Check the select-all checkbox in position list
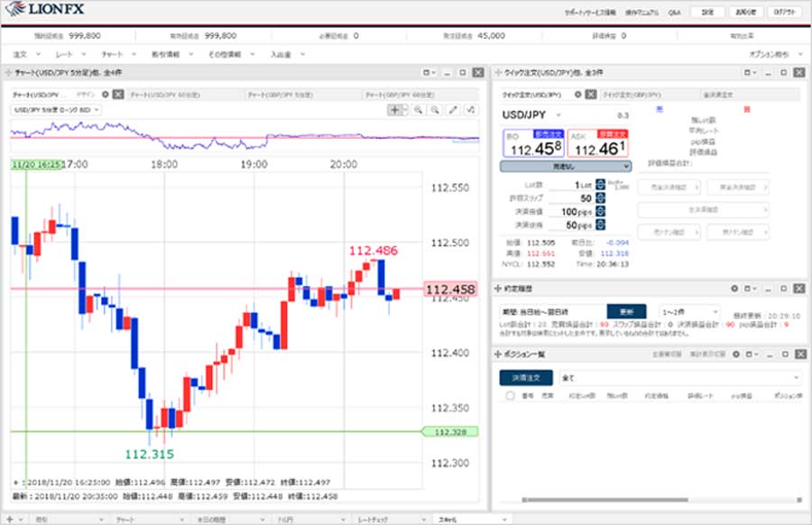 click(511, 396)
